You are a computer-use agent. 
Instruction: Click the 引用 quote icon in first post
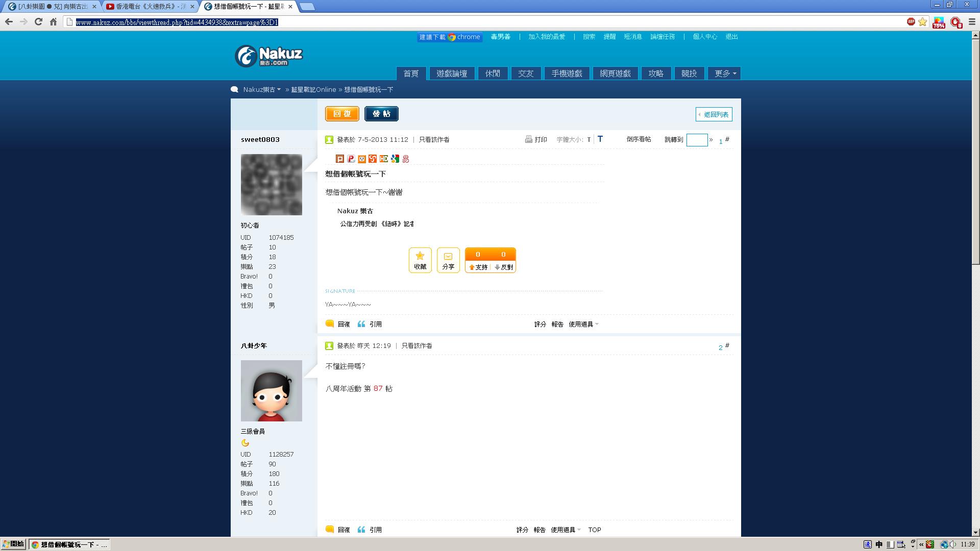361,324
